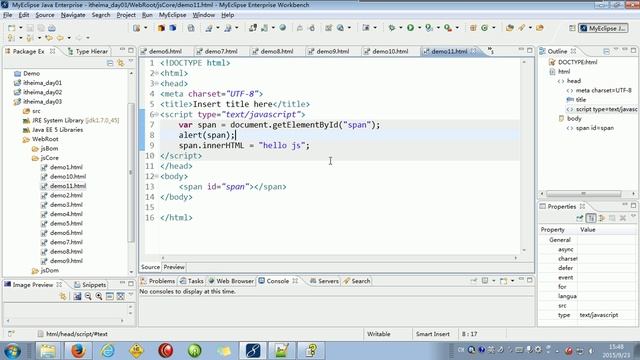Click the green Run button icon
640x360 pixels.
(x=410, y=28)
